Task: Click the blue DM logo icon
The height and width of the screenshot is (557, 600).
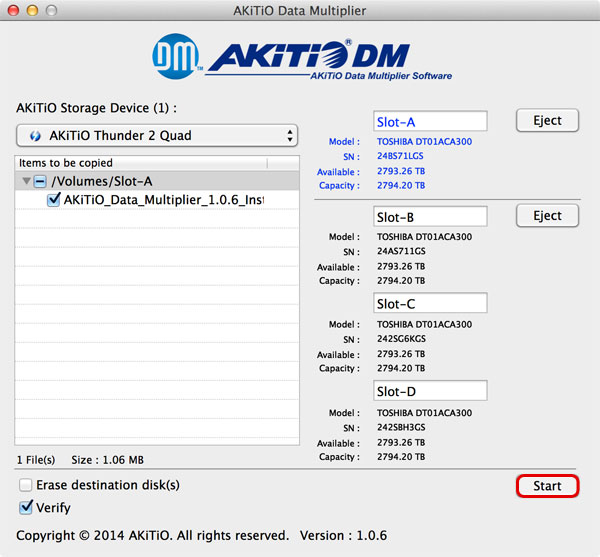Action: tap(177, 59)
